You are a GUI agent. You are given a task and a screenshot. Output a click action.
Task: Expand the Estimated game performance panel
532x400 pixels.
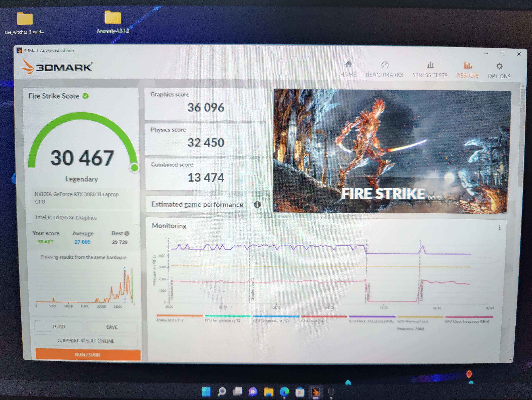click(197, 204)
